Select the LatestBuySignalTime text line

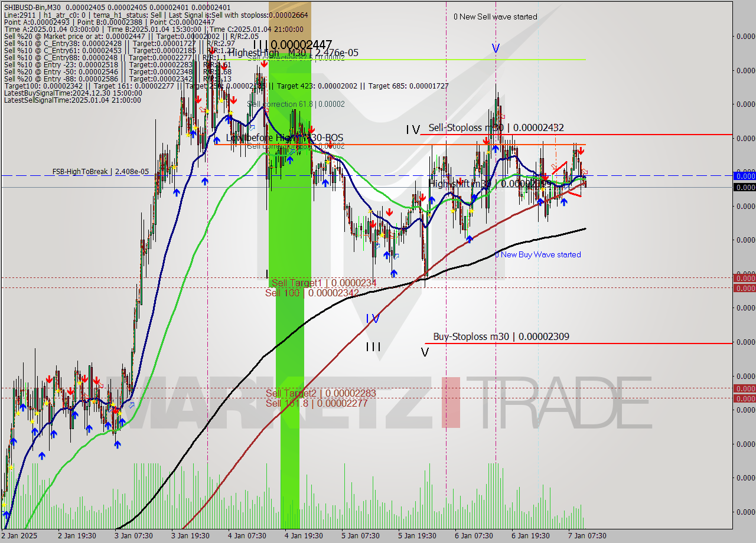coord(73,93)
